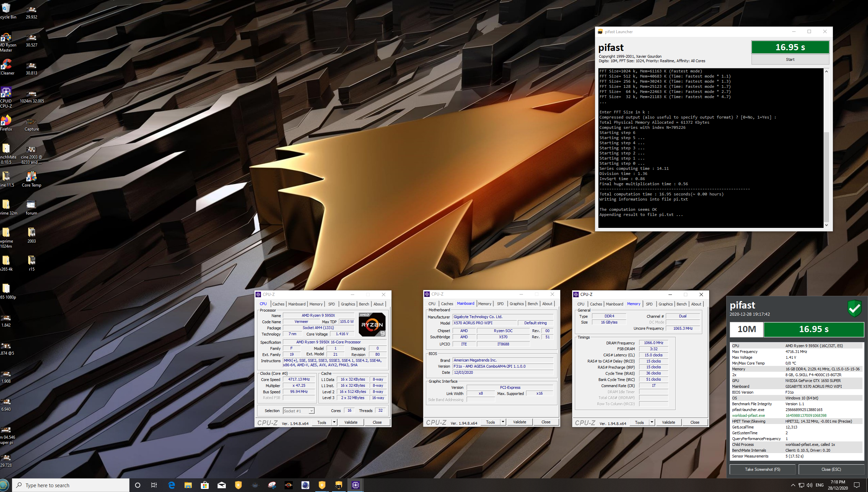Click the Core Speed field in CPU-Z
This screenshot has width=868, height=492.
point(299,379)
